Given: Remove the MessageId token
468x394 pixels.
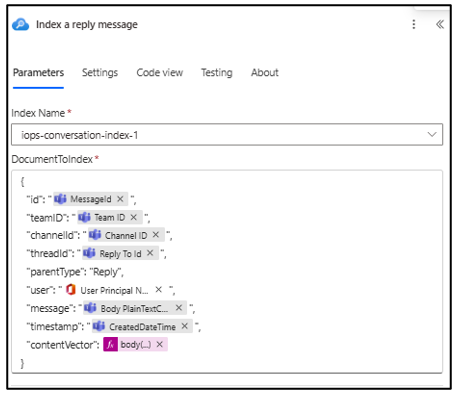Looking at the screenshot, I should pyautogui.click(x=120, y=199).
